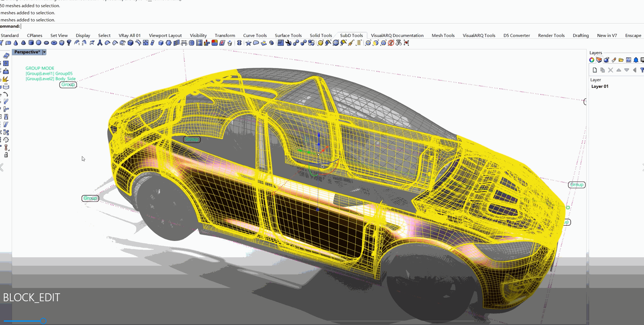The image size is (644, 325).
Task: Create a new layer in Layers panel
Action: point(595,70)
